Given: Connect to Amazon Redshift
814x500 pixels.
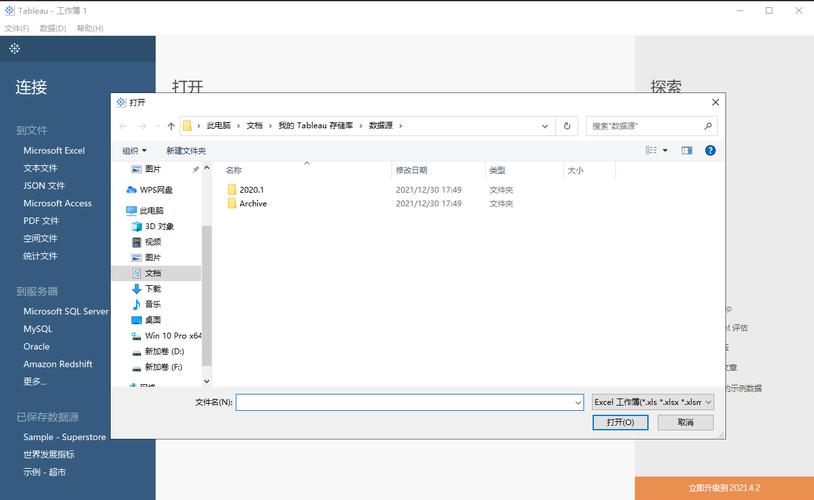Looking at the screenshot, I should point(58,364).
